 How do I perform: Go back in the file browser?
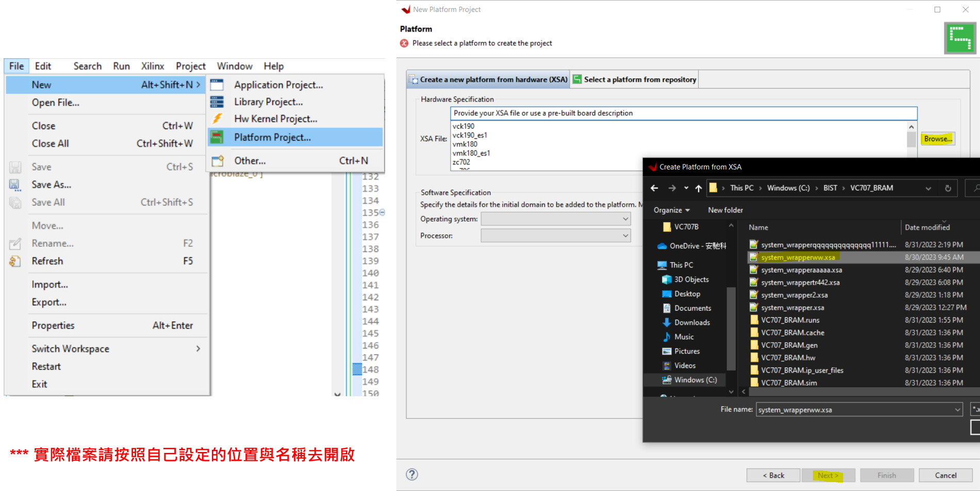pyautogui.click(x=654, y=188)
